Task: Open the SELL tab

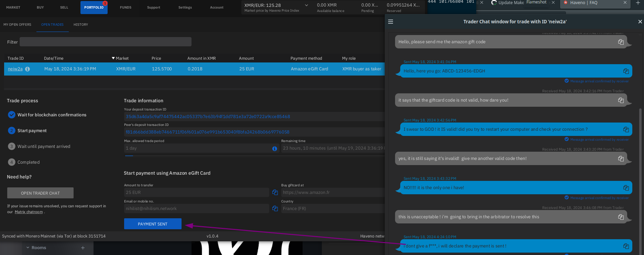Action: (x=64, y=7)
